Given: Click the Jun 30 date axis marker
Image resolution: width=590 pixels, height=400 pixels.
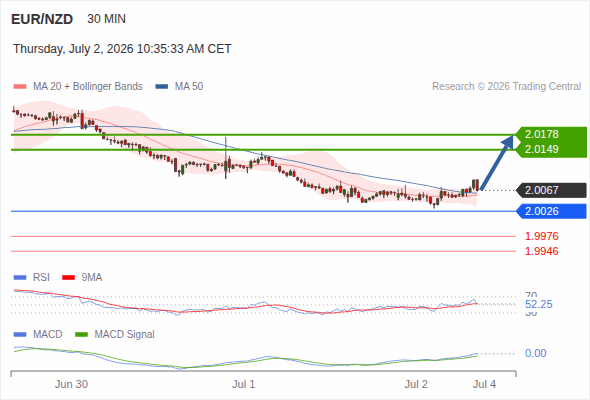Looking at the screenshot, I should pos(71,384).
